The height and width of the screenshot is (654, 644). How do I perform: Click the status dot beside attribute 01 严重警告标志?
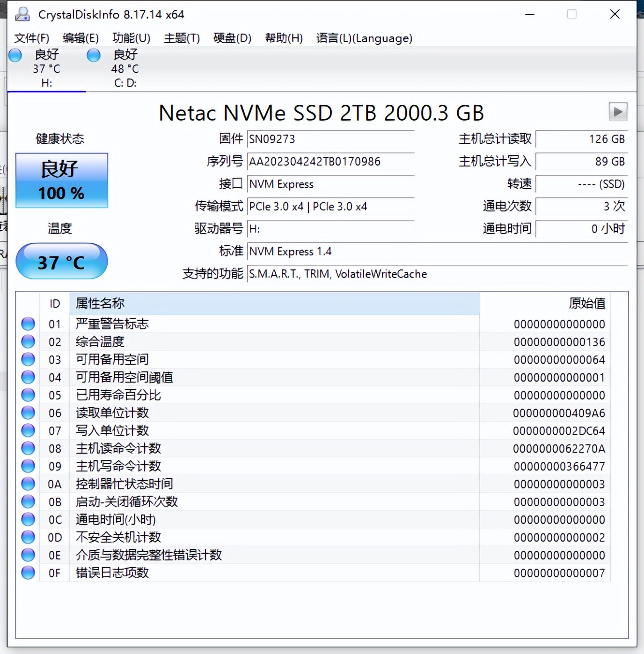(x=28, y=323)
